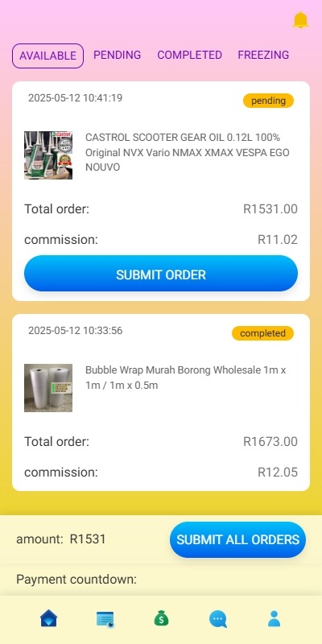Screen dimensions: 322x644
Task: Open the Castrol Scooter Gear Oil title
Action: point(188,152)
